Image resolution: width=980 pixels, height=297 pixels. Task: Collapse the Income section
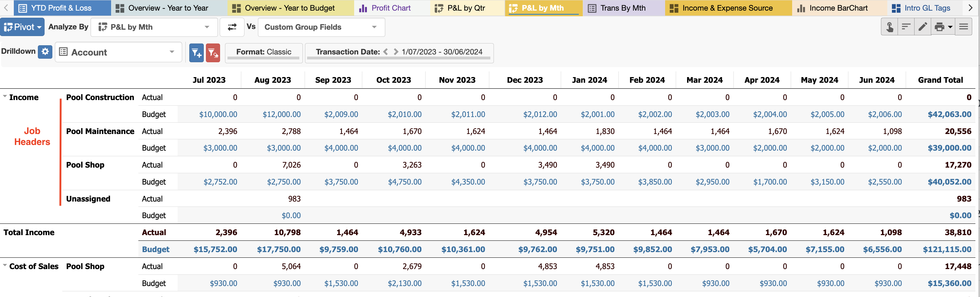point(5,97)
